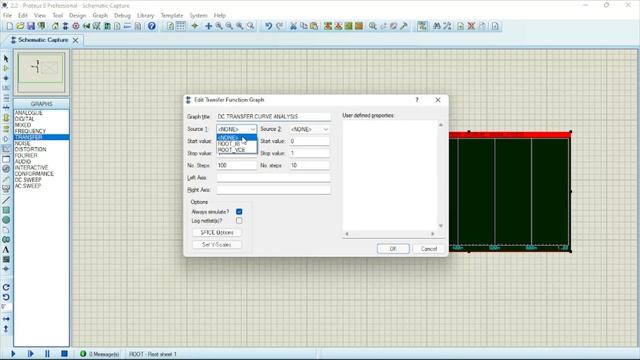Viewport: 640px width, 360px height.
Task: Open the Debug menu
Action: click(x=122, y=16)
